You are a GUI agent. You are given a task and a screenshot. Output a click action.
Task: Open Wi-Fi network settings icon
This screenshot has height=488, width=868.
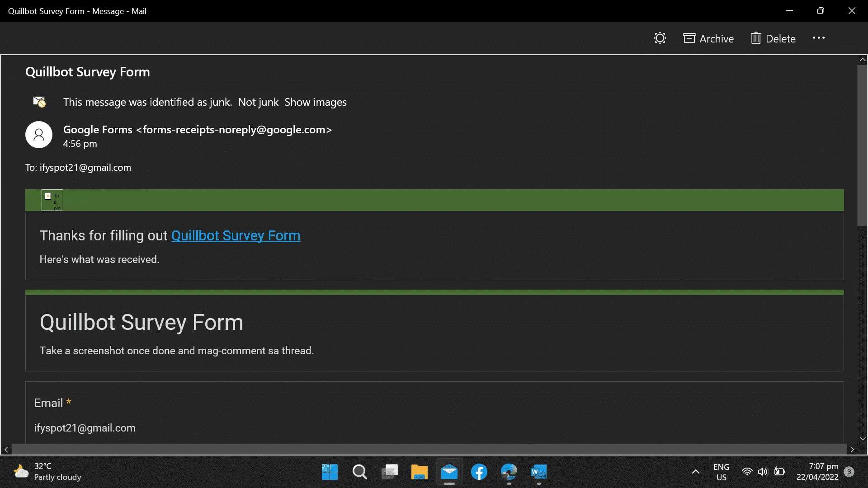pos(747,472)
